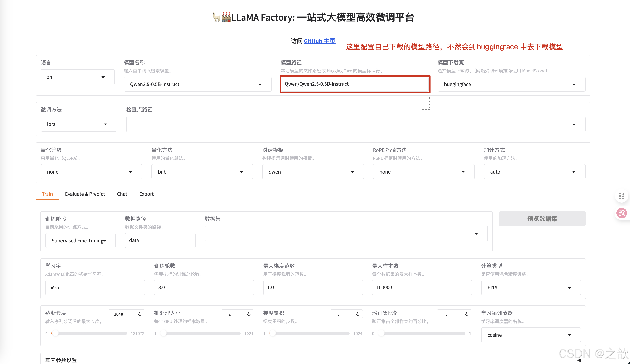Adjust the 批处理大小 slider
This screenshot has height=364, width=630.
200,333
